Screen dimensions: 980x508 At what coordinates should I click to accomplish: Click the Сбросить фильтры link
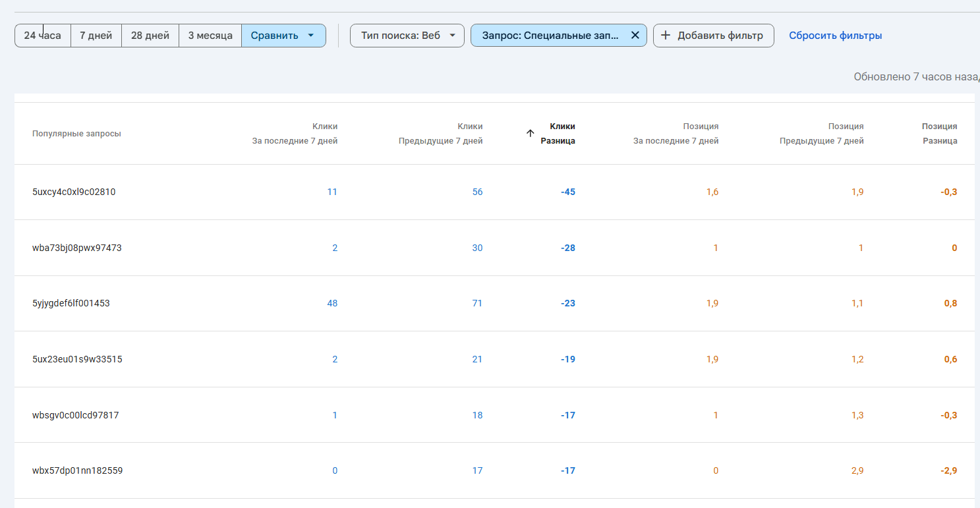click(835, 36)
